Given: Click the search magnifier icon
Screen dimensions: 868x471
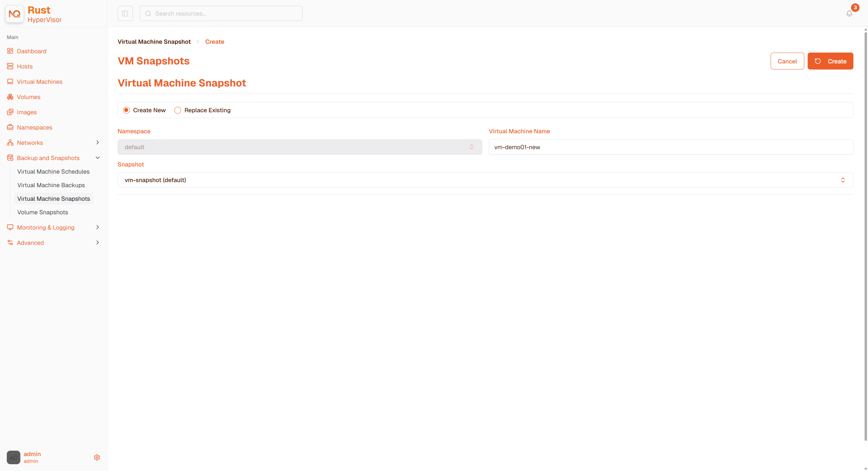Looking at the screenshot, I should click(x=148, y=14).
